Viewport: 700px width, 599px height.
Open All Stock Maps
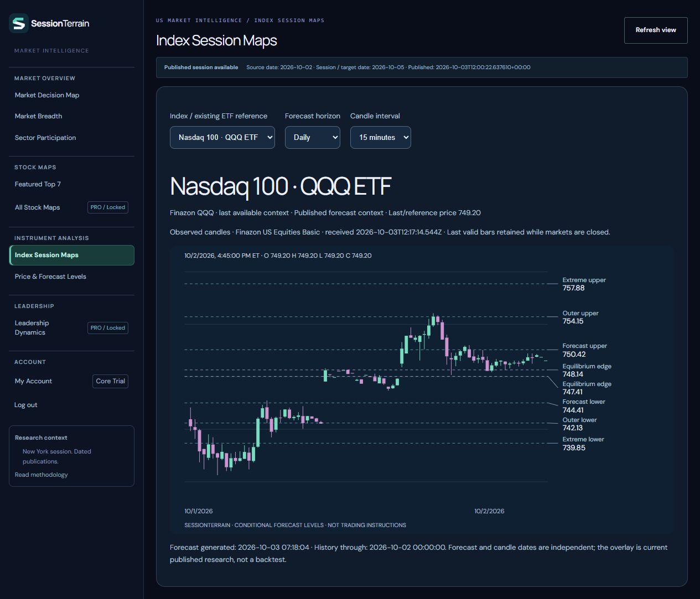[37, 207]
